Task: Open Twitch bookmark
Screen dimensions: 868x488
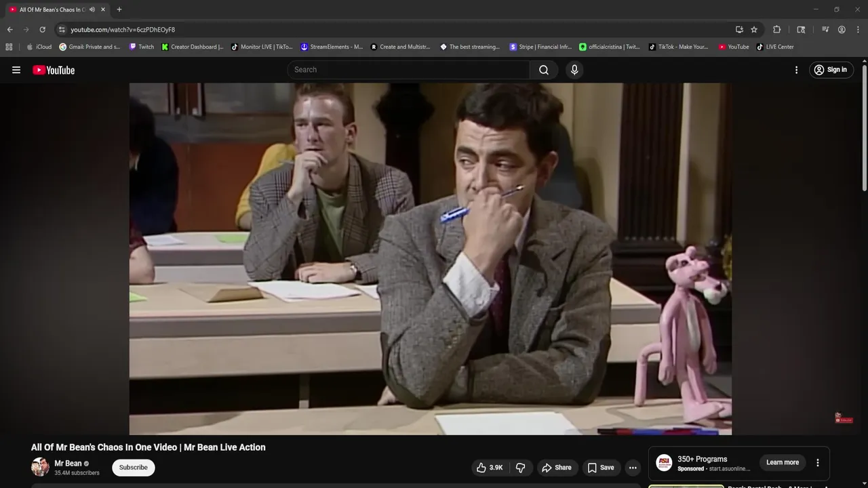Action: 142,47
